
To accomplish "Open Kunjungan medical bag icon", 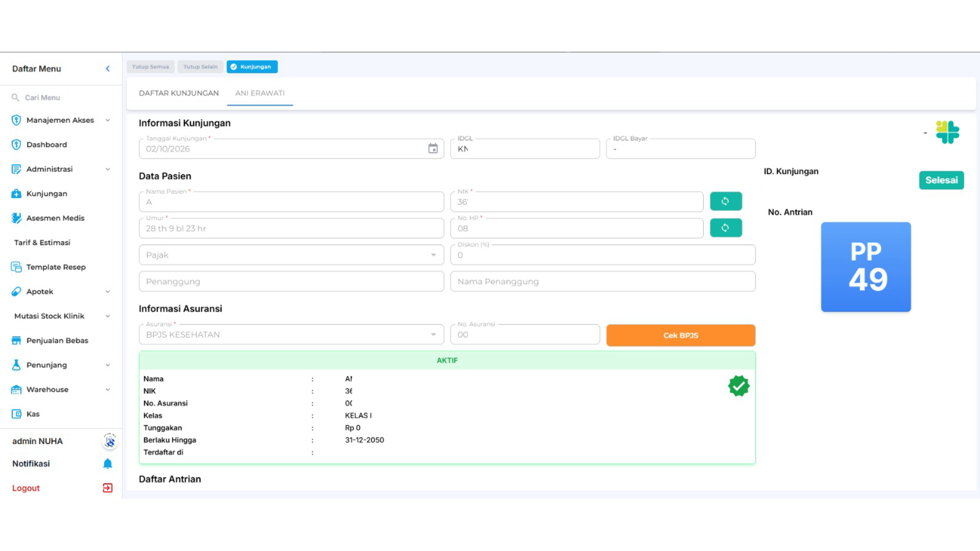I will coord(17,193).
